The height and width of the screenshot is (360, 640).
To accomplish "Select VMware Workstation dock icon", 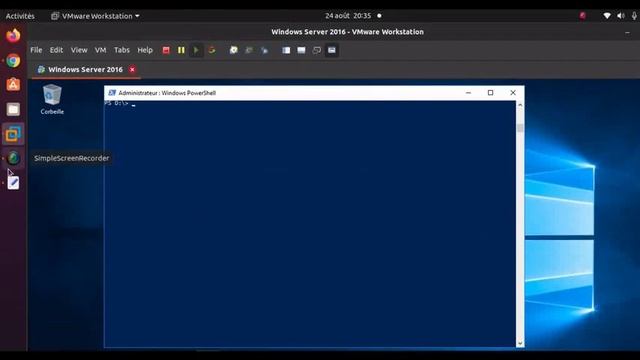I will pos(13,134).
